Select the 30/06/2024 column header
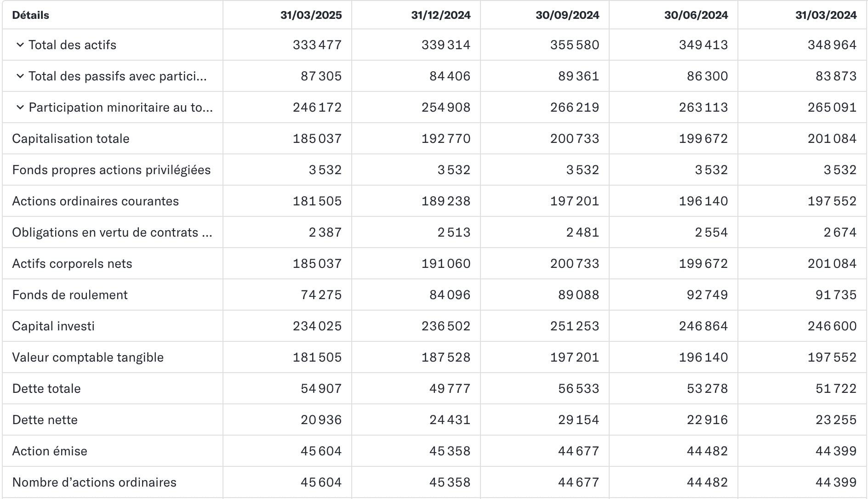The height and width of the screenshot is (499, 868). [x=696, y=15]
